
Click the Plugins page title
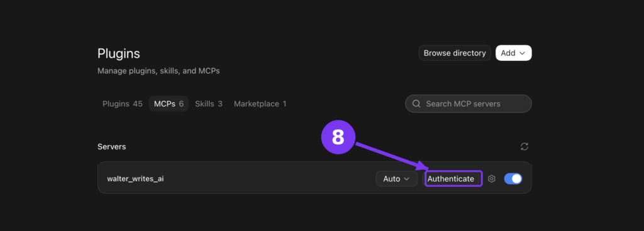coord(119,53)
